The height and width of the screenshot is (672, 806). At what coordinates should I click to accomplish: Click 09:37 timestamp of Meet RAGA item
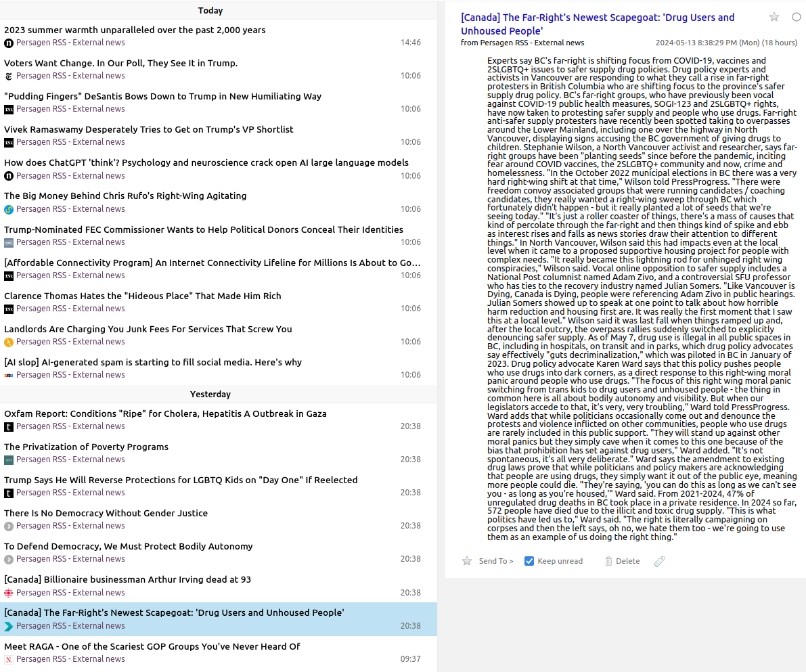pos(410,659)
